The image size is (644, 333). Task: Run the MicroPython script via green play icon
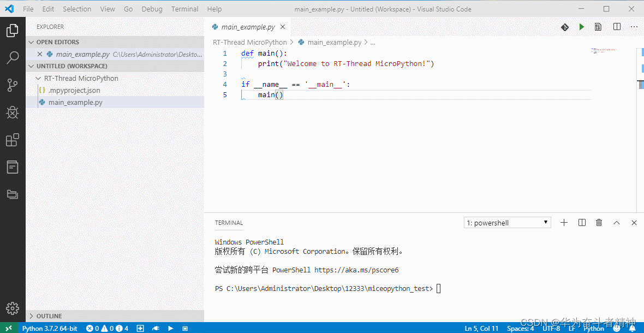(581, 26)
